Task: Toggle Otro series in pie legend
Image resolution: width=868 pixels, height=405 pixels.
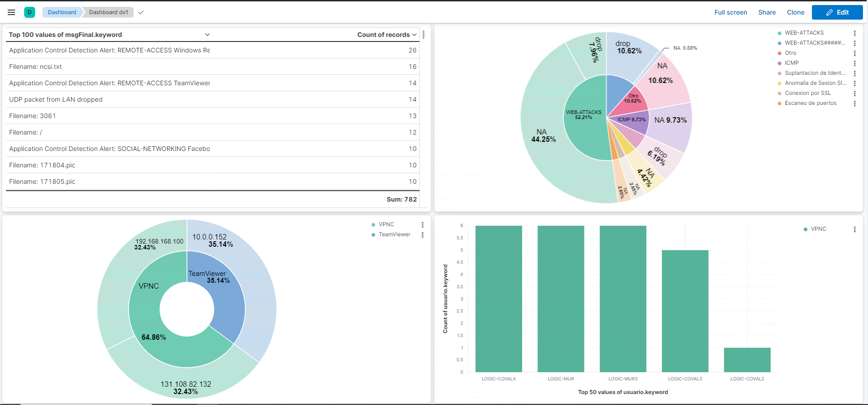Action: tap(790, 53)
